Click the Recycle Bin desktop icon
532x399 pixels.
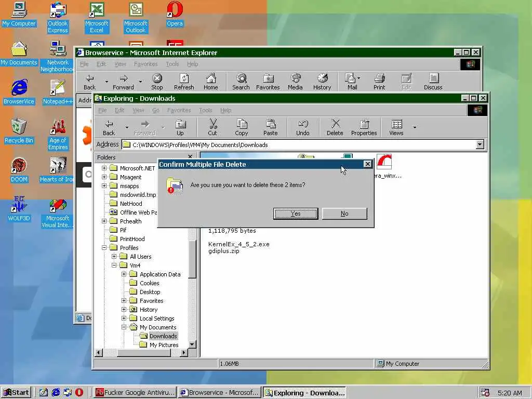[x=19, y=131]
